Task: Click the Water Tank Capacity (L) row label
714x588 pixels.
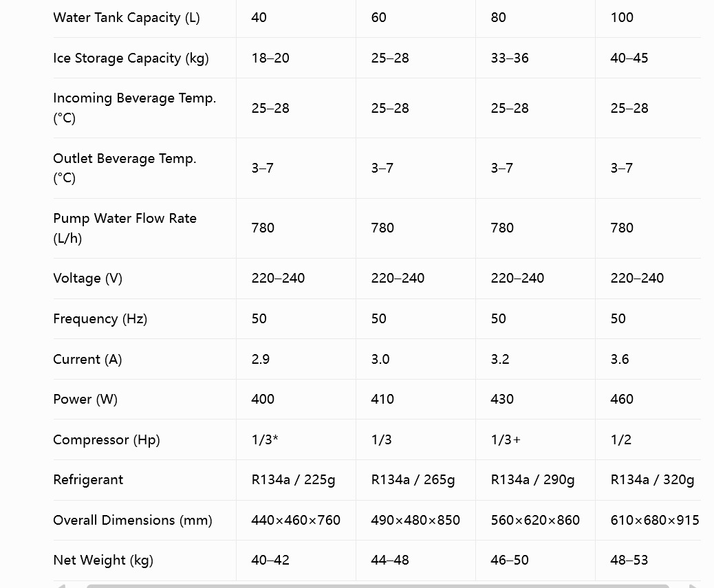Action: 126,18
